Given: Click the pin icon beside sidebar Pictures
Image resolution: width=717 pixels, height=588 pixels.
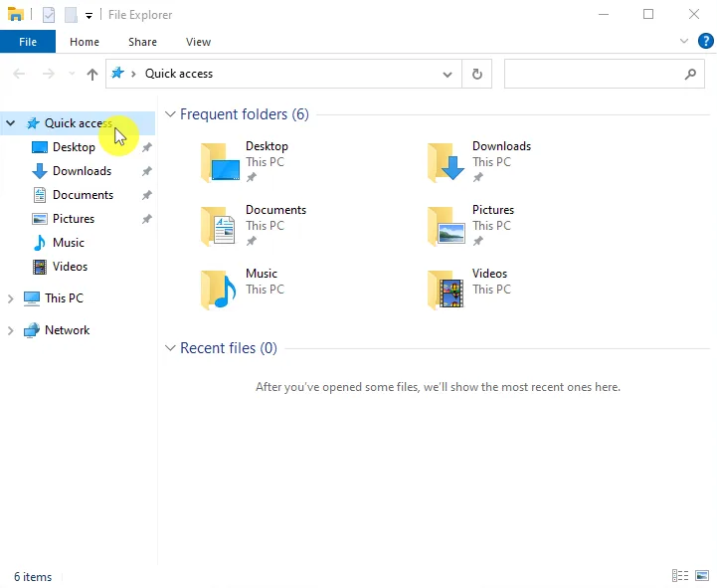Looking at the screenshot, I should click(x=147, y=219).
